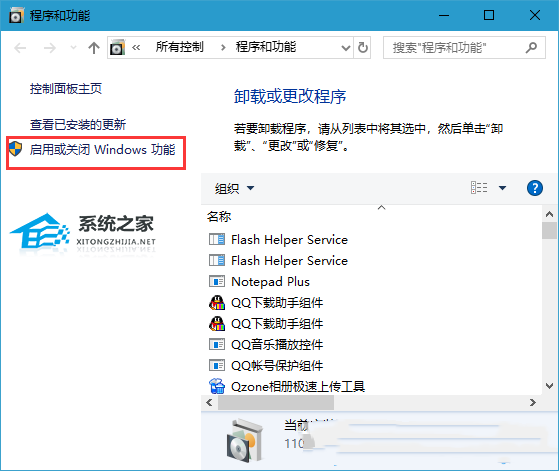This screenshot has width=559, height=471.
Task: Open the address bar history dropdown
Action: (x=345, y=47)
